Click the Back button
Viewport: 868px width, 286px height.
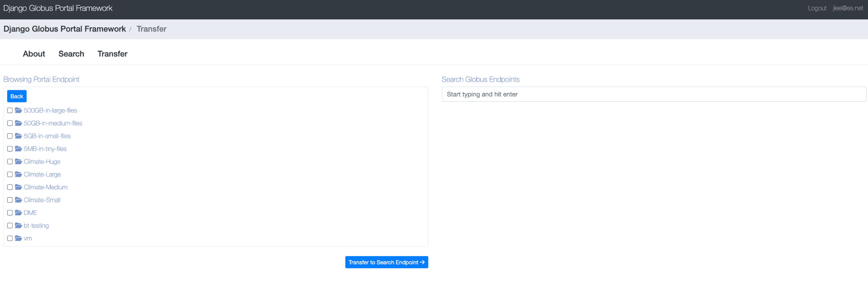pos(17,96)
